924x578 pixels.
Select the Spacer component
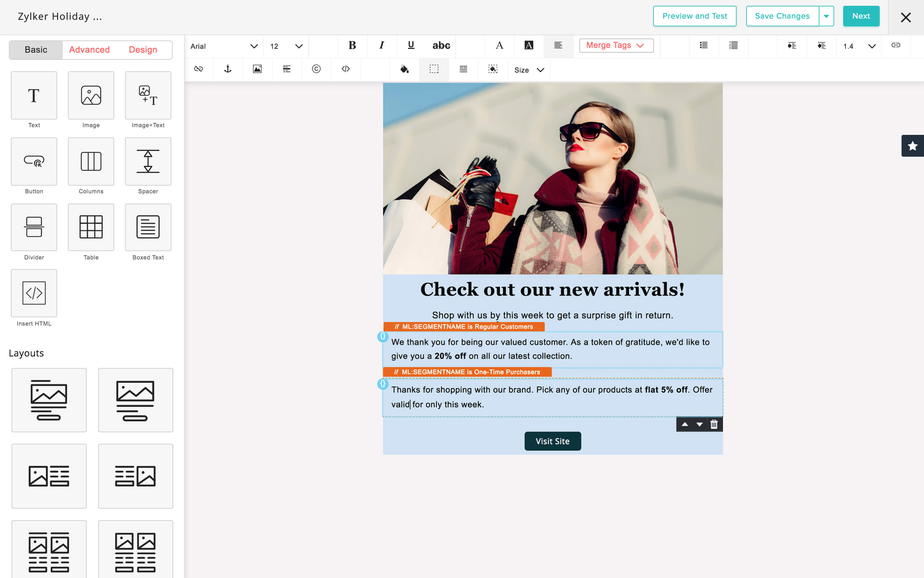(x=148, y=162)
